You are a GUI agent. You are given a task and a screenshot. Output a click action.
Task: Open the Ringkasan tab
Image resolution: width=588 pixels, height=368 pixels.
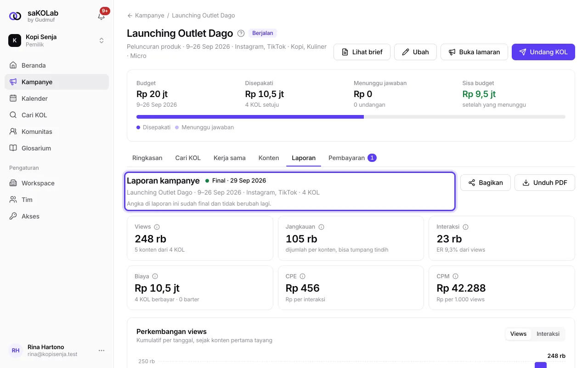point(147,158)
